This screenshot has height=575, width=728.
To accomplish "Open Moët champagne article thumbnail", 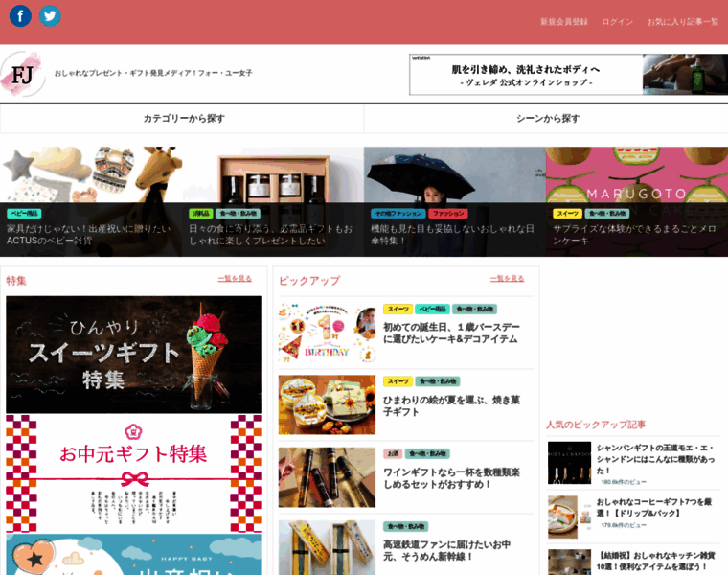I will coord(569,463).
